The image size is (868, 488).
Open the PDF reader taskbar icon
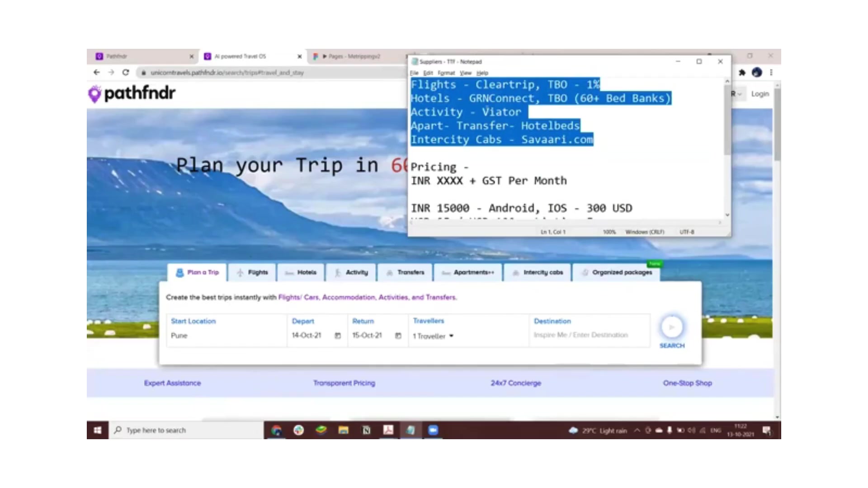[x=388, y=430]
